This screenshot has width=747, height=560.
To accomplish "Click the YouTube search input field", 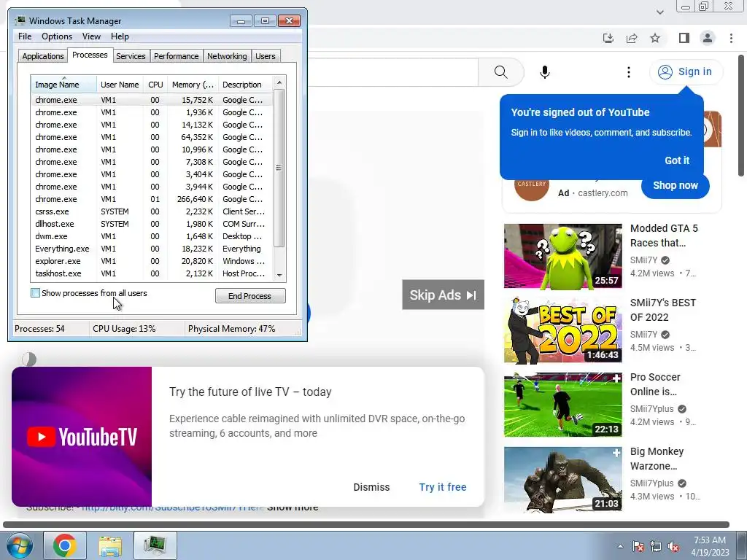I will point(393,72).
